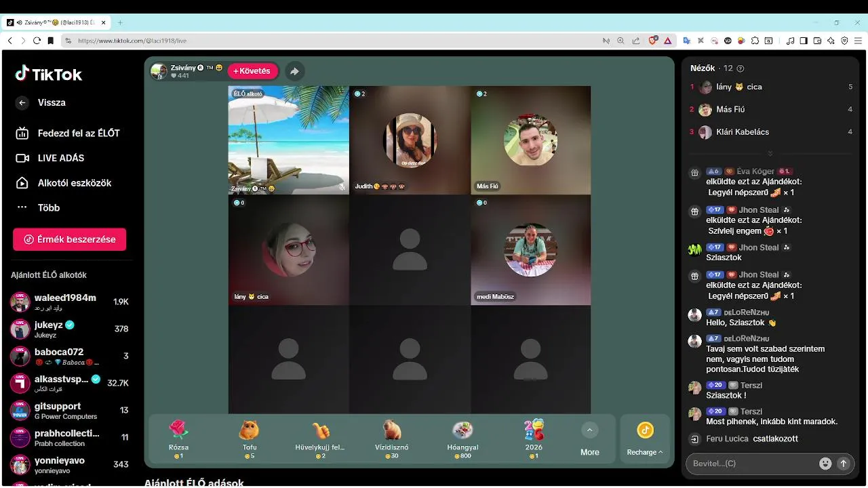Open alkasstvsp... avatar in recommended list
868x488 pixels.
point(20,383)
